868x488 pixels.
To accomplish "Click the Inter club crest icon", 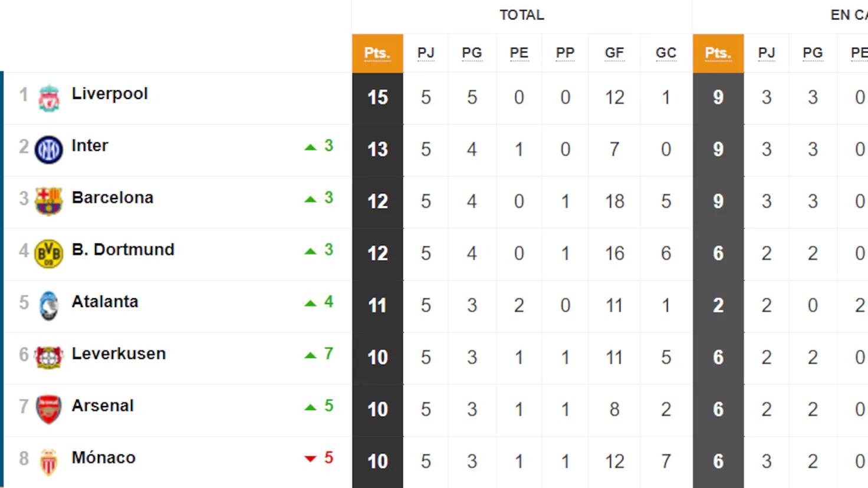I will (49, 150).
